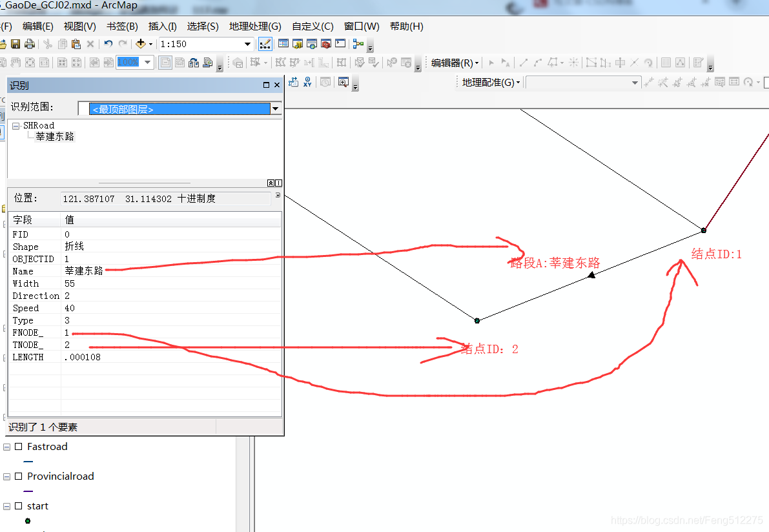769x532 pixels.
Task: Enable visibility of the Fastroad layer
Action: [19, 446]
